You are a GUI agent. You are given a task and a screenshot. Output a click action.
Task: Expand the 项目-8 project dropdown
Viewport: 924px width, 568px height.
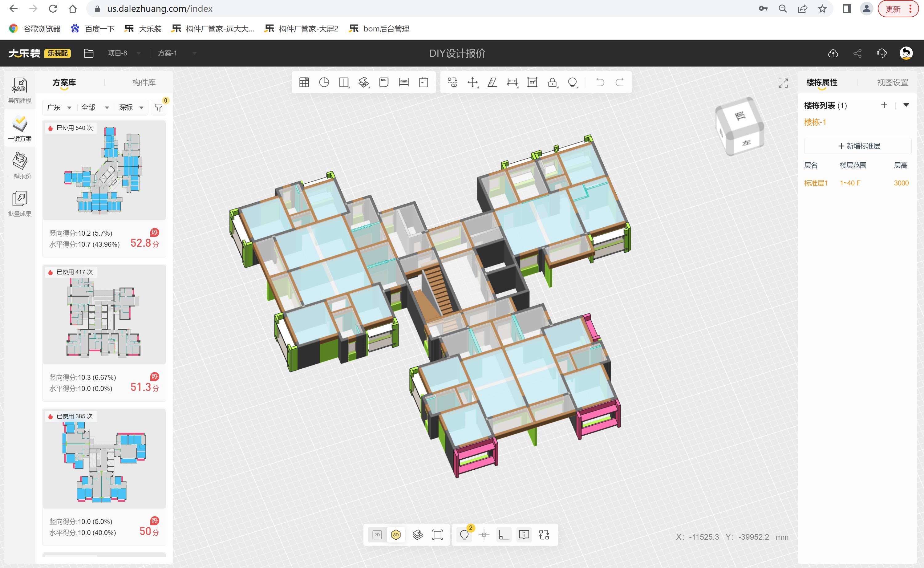click(x=124, y=53)
